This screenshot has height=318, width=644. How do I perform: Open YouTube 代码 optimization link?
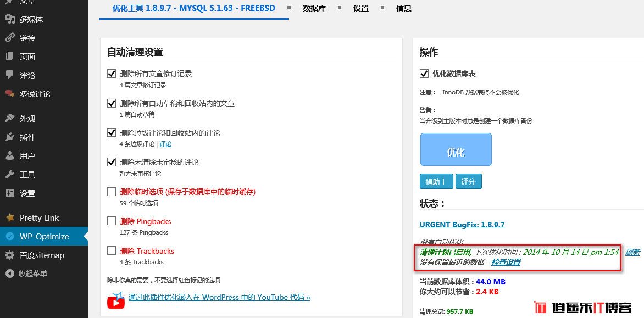[x=219, y=297]
